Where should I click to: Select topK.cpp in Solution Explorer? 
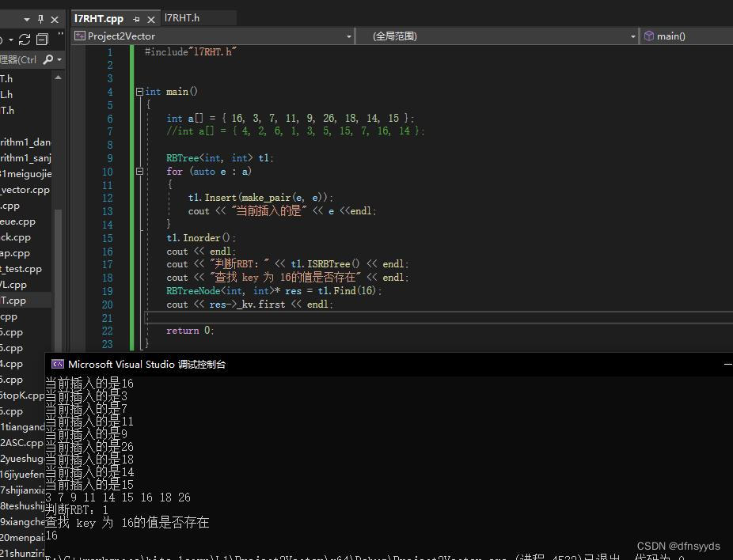tap(22, 395)
